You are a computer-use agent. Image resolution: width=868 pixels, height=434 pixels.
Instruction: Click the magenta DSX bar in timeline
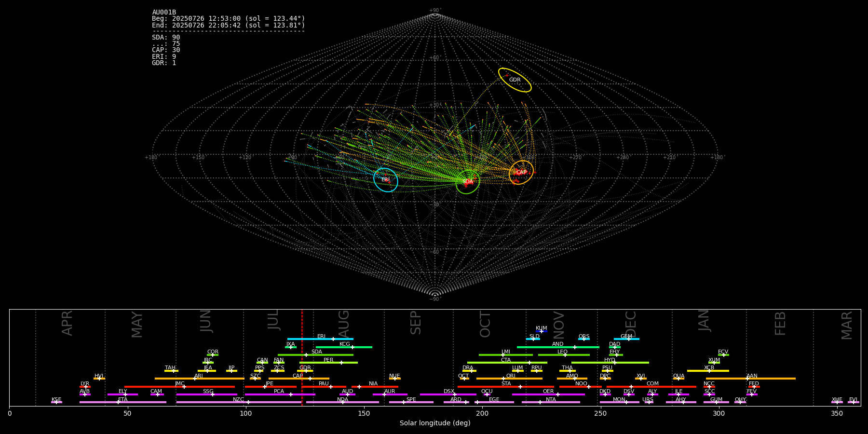coord(448,394)
